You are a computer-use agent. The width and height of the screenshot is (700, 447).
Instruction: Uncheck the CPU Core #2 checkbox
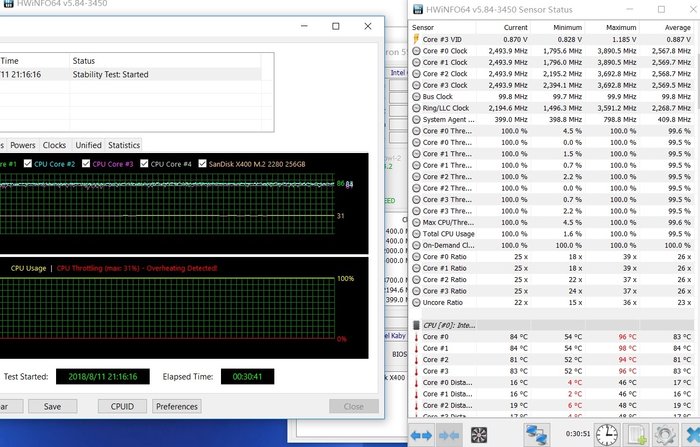(x=27, y=164)
